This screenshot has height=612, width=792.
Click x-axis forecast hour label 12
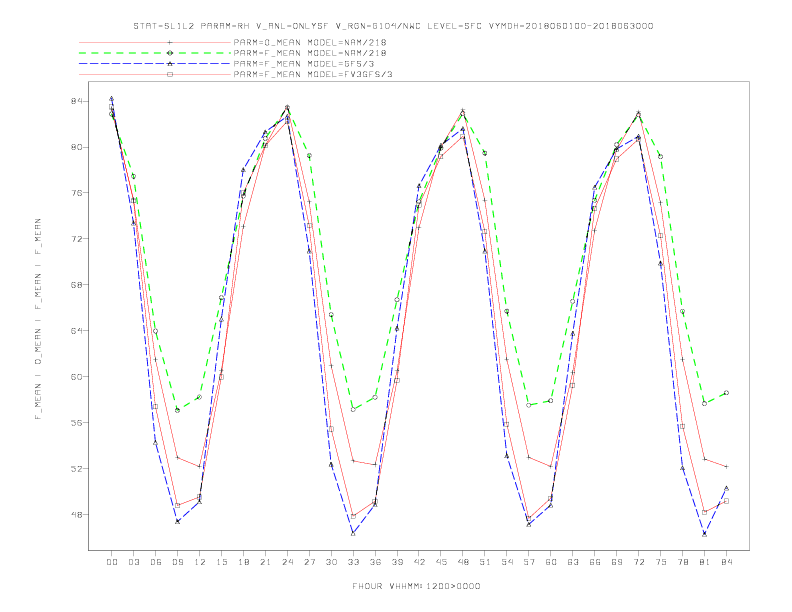[200, 562]
